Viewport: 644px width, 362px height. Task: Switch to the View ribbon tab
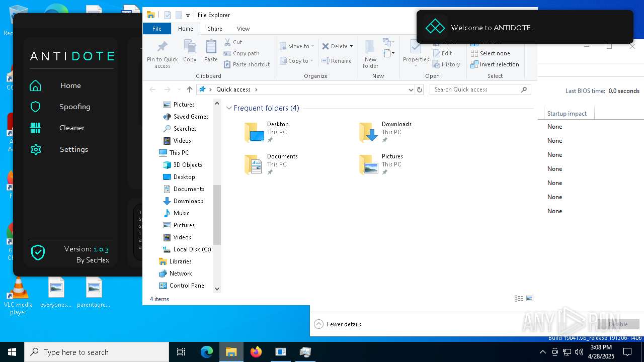243,29
